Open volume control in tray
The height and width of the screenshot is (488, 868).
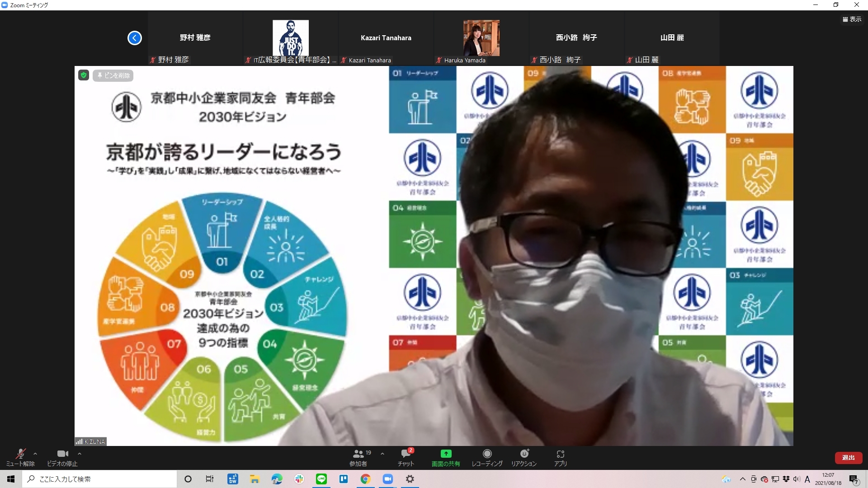pyautogui.click(x=797, y=479)
